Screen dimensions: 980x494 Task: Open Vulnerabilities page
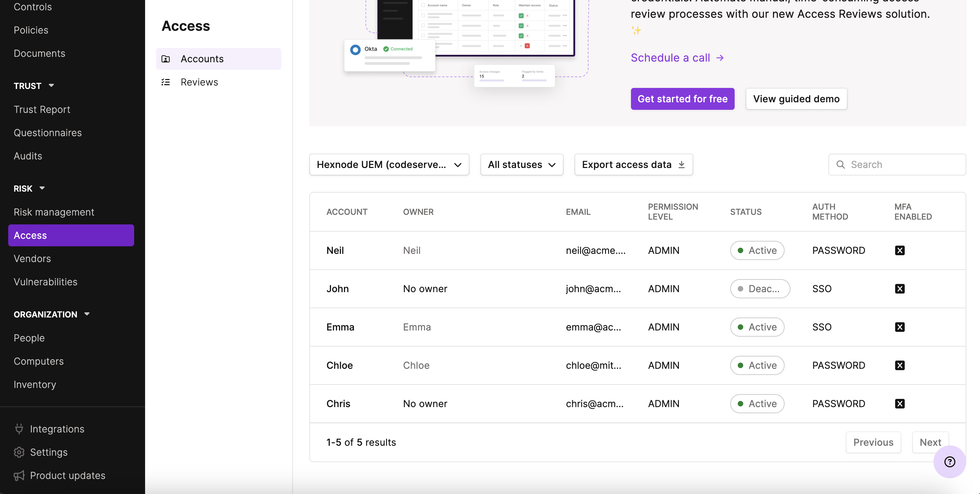pyautogui.click(x=45, y=282)
